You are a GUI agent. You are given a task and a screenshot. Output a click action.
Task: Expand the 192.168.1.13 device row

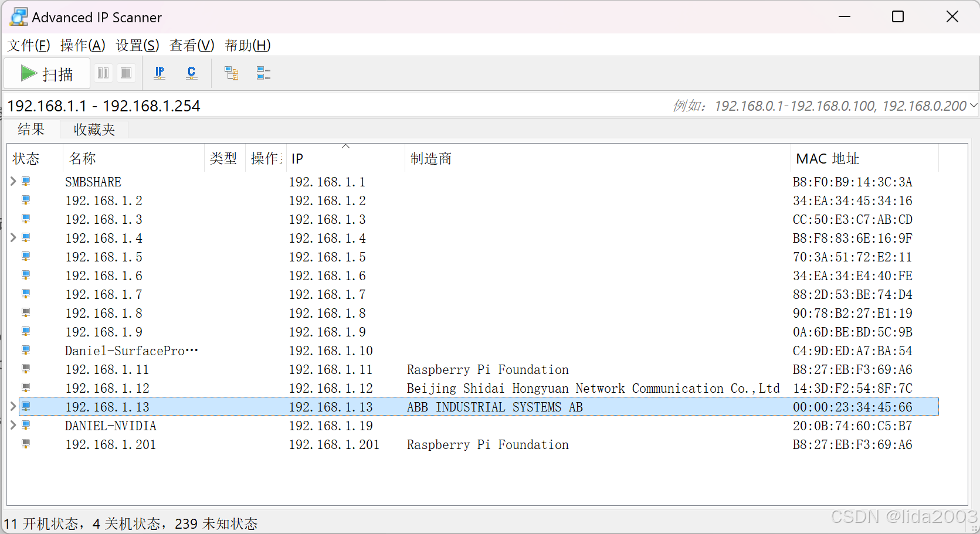(13, 407)
